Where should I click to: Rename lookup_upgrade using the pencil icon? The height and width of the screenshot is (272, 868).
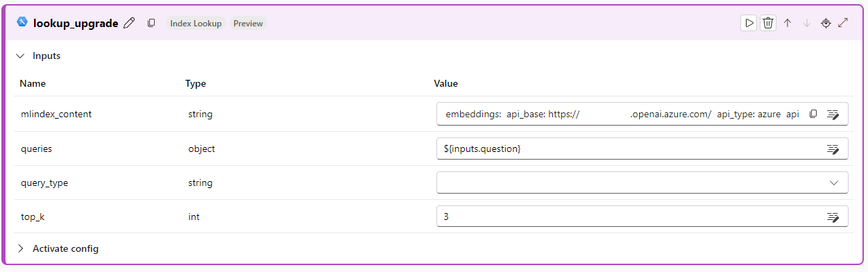pyautogui.click(x=129, y=23)
